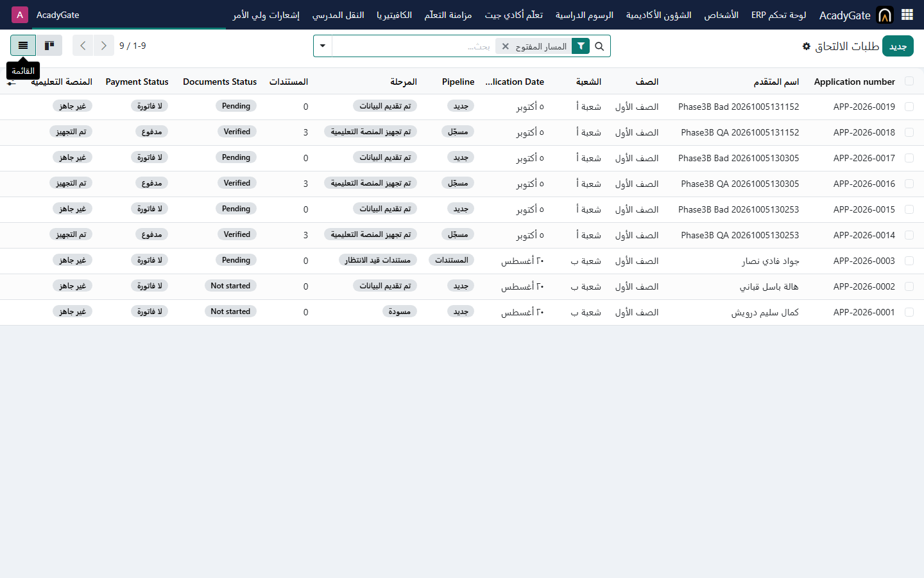
Task: Tick the checkbox for APP-2026-0018
Action: click(x=909, y=132)
